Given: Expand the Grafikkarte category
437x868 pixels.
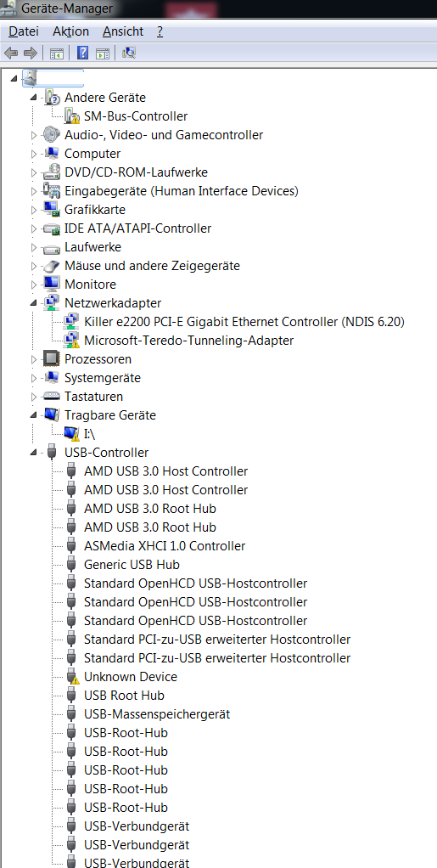Looking at the screenshot, I should 34,210.
